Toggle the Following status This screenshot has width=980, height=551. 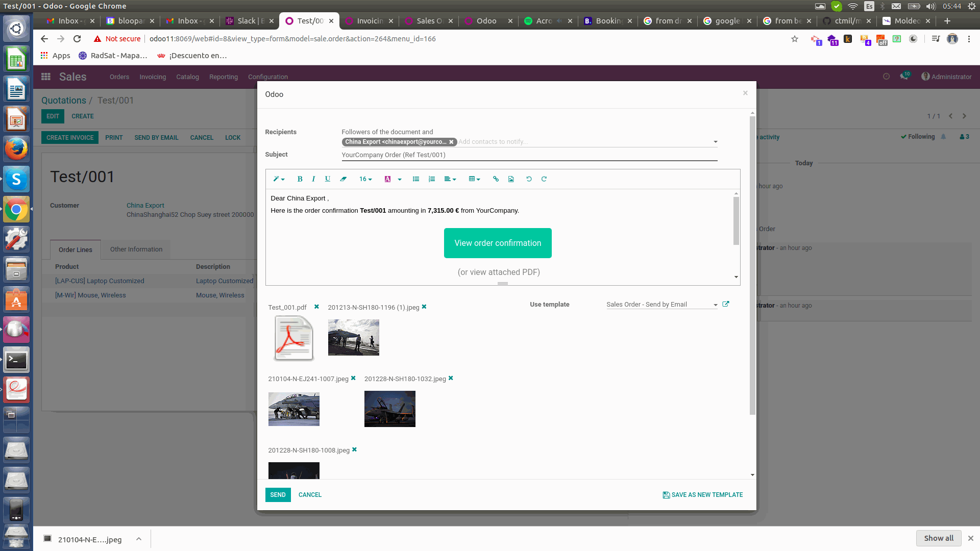918,137
